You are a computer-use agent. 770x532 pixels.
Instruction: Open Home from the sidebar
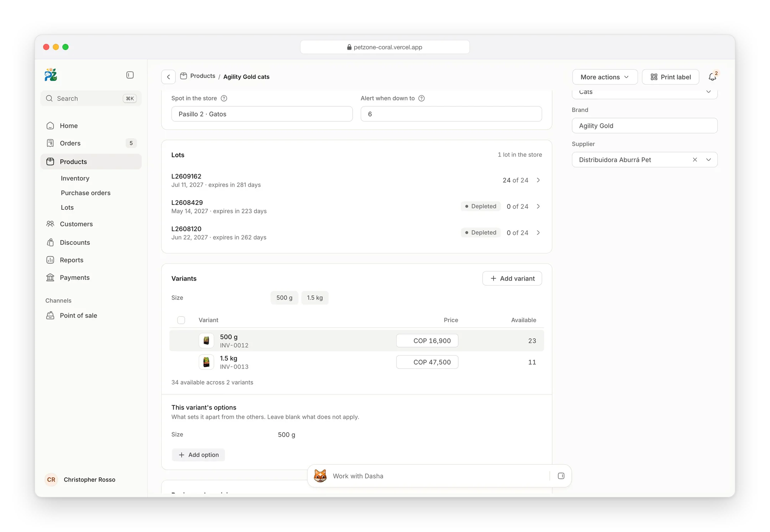pyautogui.click(x=91, y=126)
